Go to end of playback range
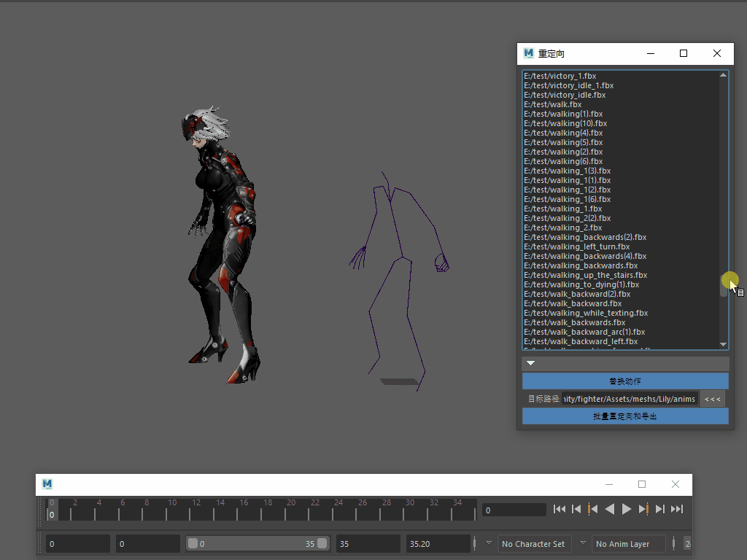 677,509
